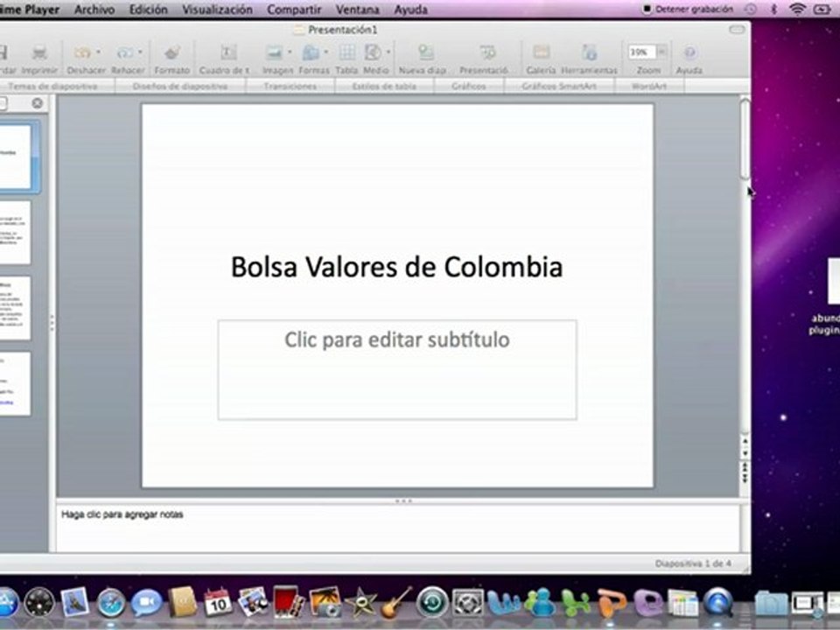The image size is (840, 630).
Task: Click the Formas shapes icon
Action: (311, 52)
